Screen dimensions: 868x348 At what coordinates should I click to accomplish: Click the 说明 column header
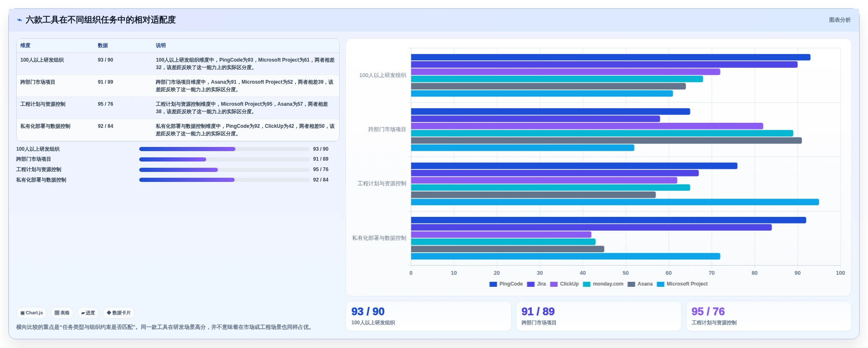coord(161,45)
